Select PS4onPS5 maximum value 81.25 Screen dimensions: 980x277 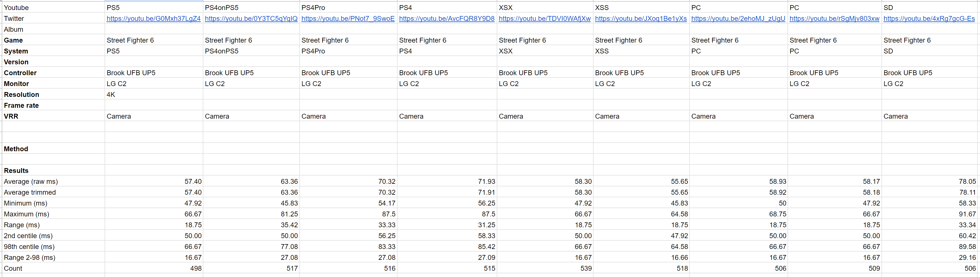pos(251,214)
